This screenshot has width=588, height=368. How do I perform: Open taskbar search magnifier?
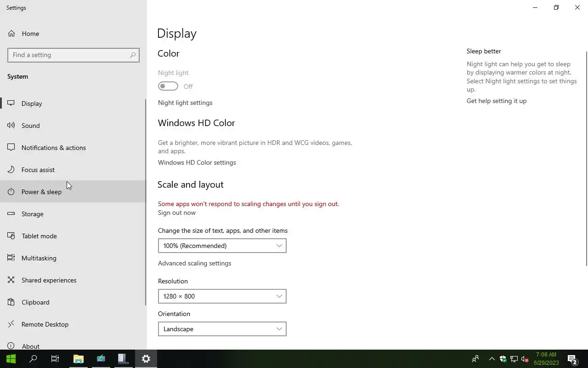pyautogui.click(x=33, y=359)
